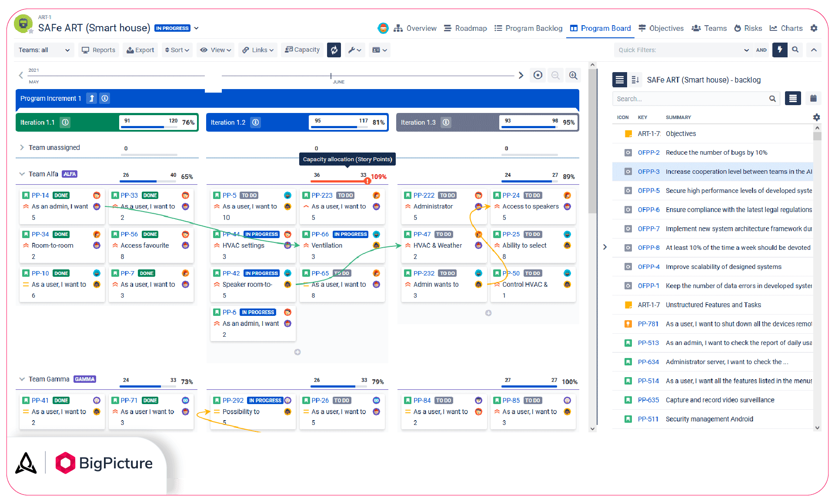Open the Quick Filters dropdown
This screenshot has height=504, width=835.
[x=683, y=50]
